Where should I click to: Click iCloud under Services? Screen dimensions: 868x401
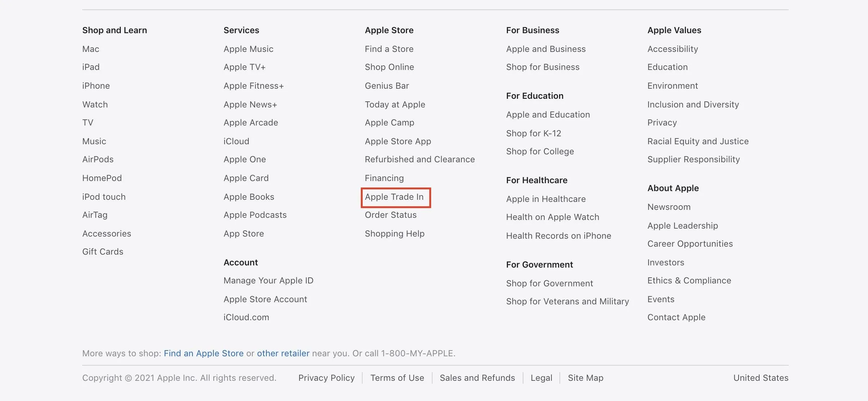[236, 141]
